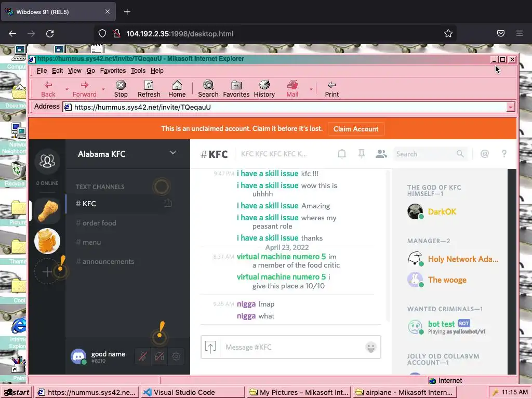The width and height of the screenshot is (532, 399).
Task: Open the File menu
Action: 42,71
